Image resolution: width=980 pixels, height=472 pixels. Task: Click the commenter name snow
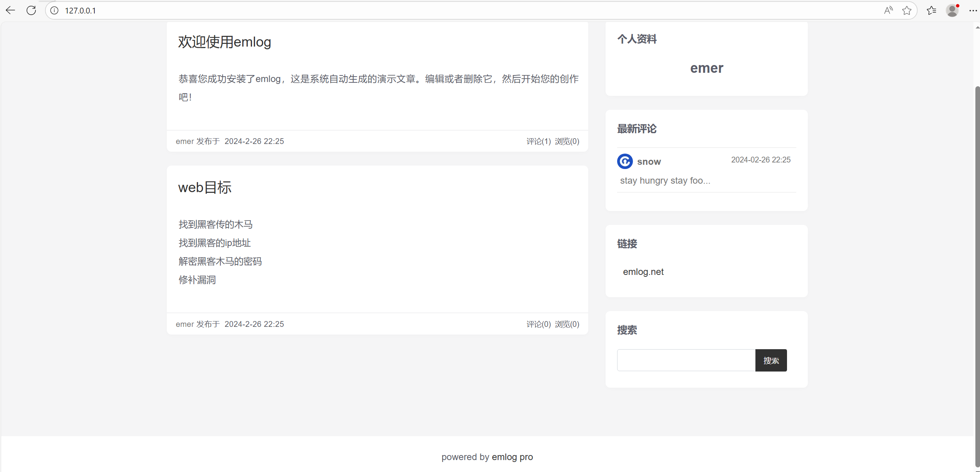click(x=649, y=162)
